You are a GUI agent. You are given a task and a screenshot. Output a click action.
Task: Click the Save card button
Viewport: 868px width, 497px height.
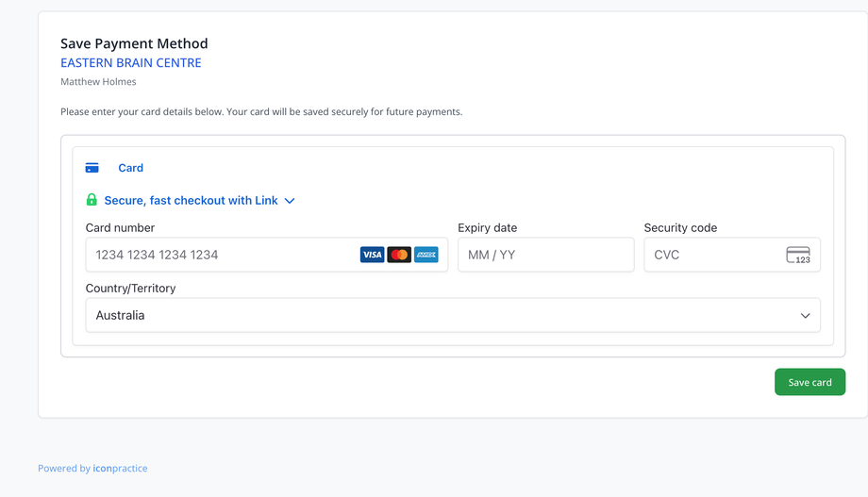coord(810,382)
